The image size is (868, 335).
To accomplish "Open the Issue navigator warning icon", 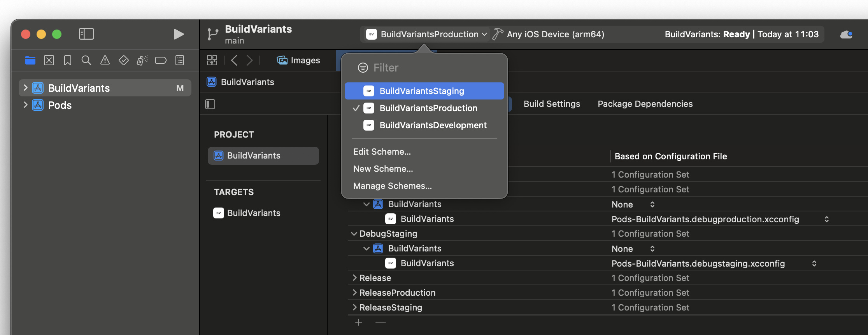I will 105,60.
